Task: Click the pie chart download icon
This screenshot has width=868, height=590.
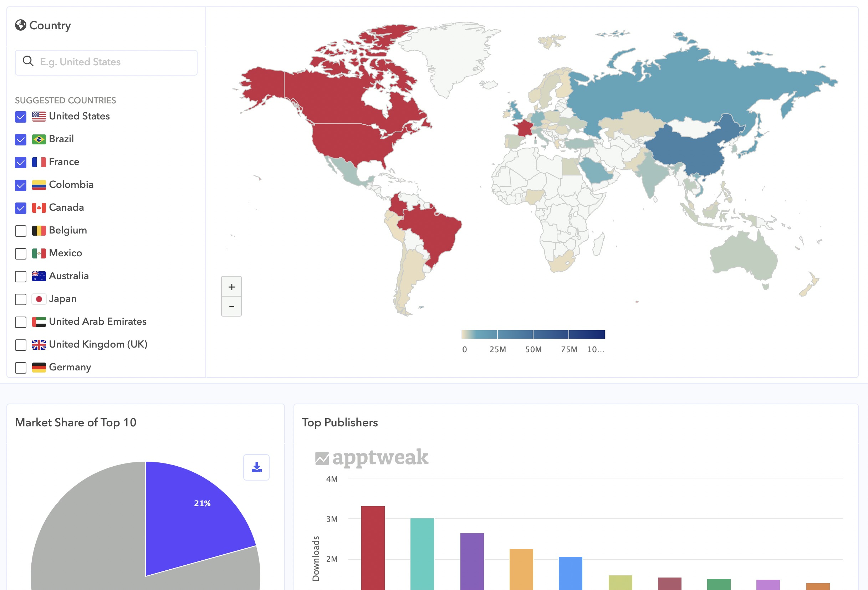Action: point(256,467)
